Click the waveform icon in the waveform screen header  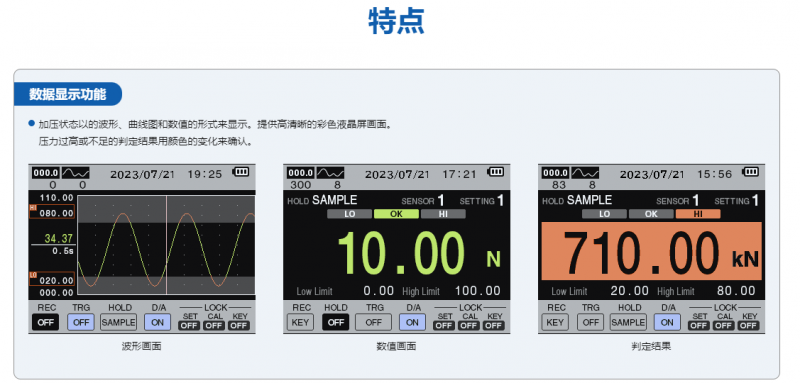click(x=76, y=172)
